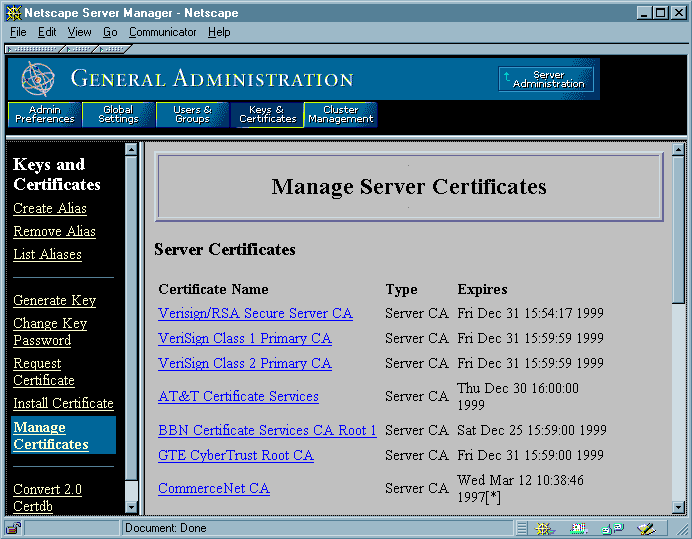Open BBN Certificate Services CA Root 1
Image resolution: width=692 pixels, height=539 pixels.
pyautogui.click(x=267, y=430)
